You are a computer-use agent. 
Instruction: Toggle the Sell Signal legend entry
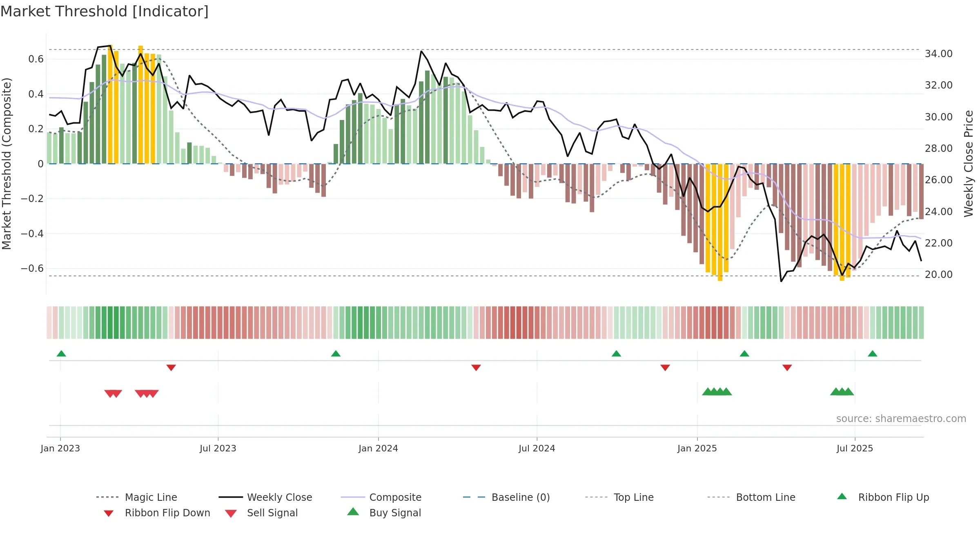click(261, 513)
